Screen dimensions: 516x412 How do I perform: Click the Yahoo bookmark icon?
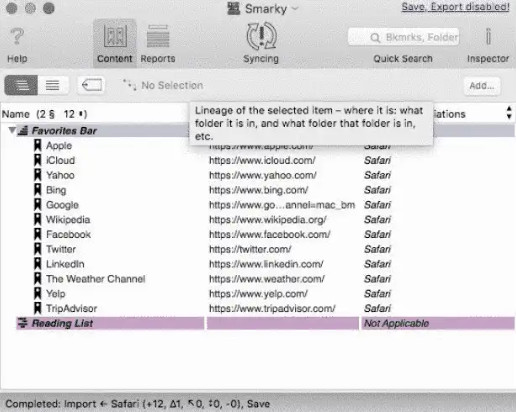pos(38,175)
